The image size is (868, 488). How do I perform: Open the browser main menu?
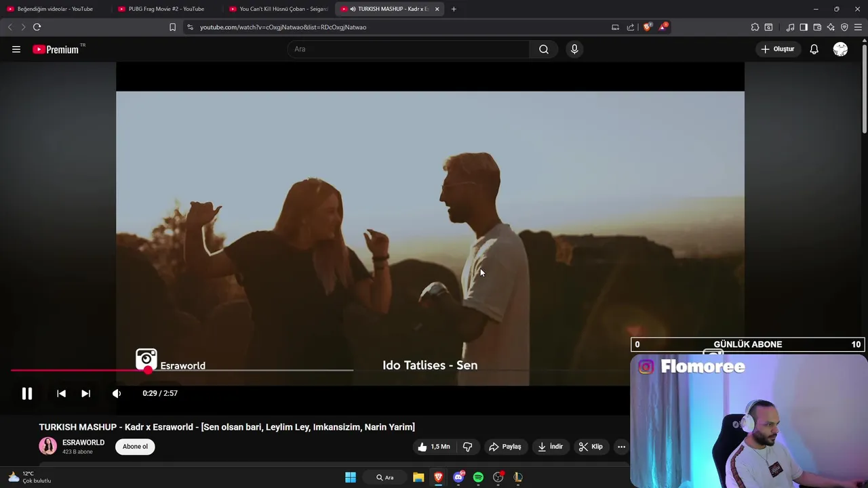coord(859,27)
